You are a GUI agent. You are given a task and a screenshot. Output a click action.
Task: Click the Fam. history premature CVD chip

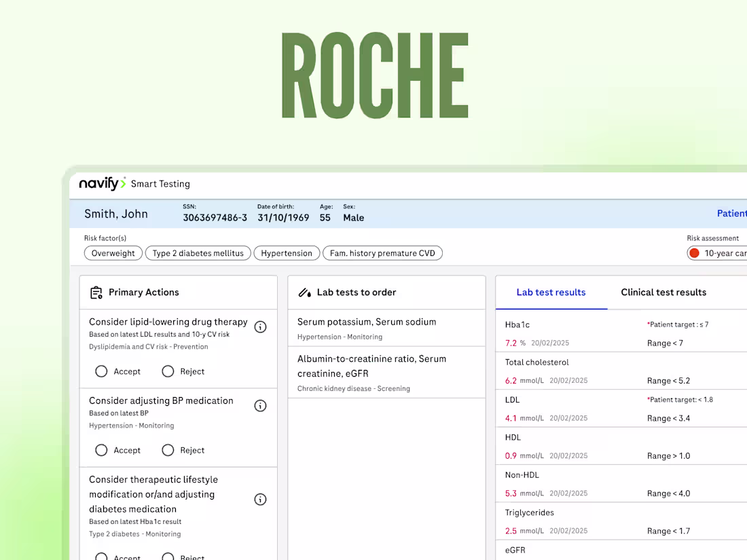(382, 253)
